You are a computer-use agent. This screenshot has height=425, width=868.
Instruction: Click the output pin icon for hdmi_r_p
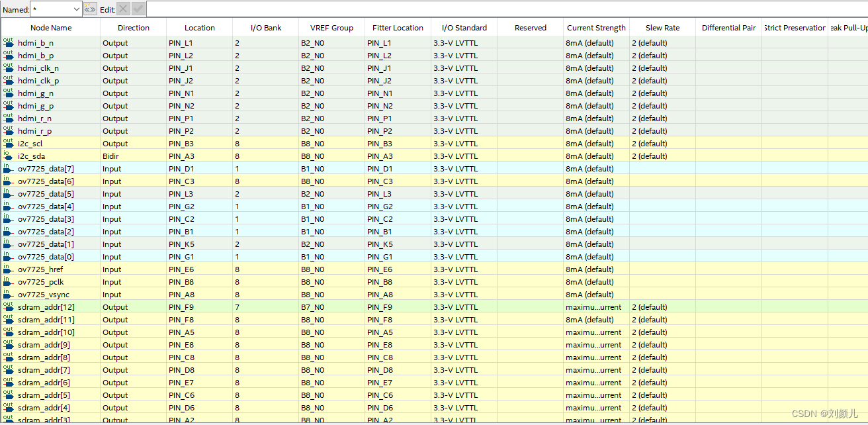(x=8, y=131)
